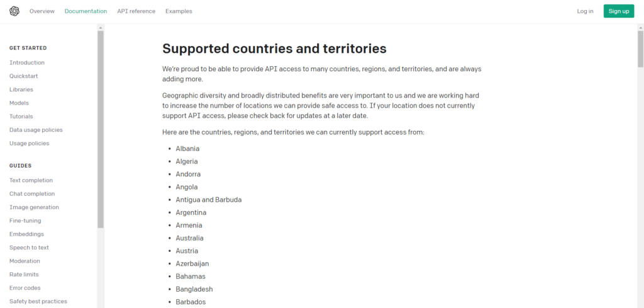Go to the Speech to text guide
Image resolution: width=644 pixels, height=308 pixels.
(29, 248)
